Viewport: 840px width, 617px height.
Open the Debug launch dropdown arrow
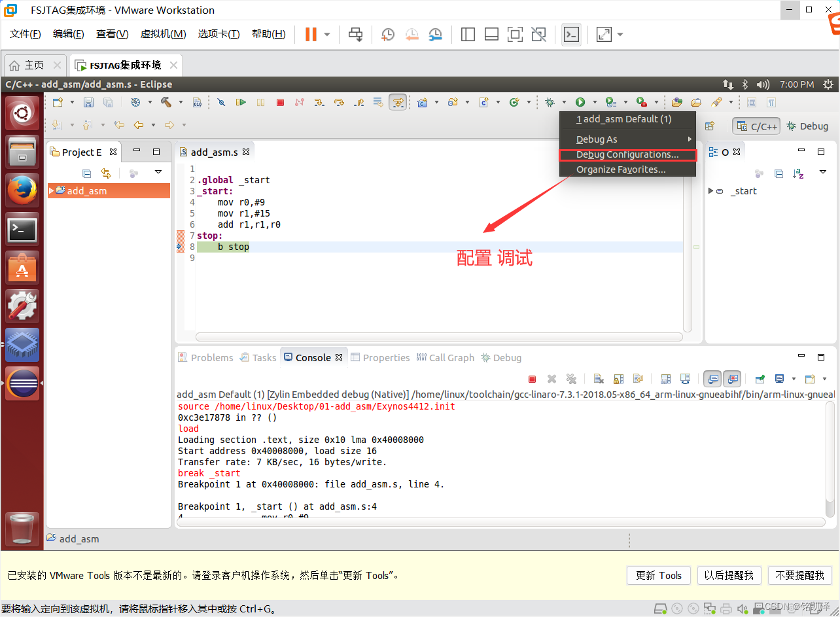pyautogui.click(x=564, y=102)
